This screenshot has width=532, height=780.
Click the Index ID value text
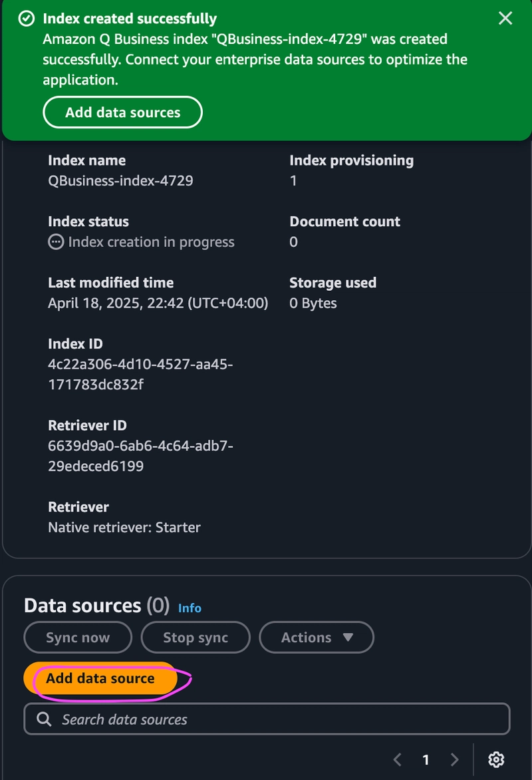140,374
